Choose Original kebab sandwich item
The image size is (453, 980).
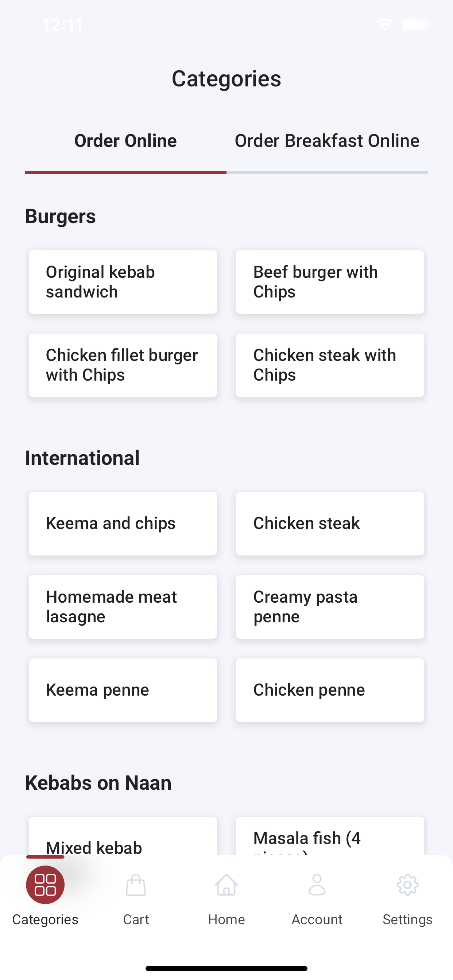123,282
